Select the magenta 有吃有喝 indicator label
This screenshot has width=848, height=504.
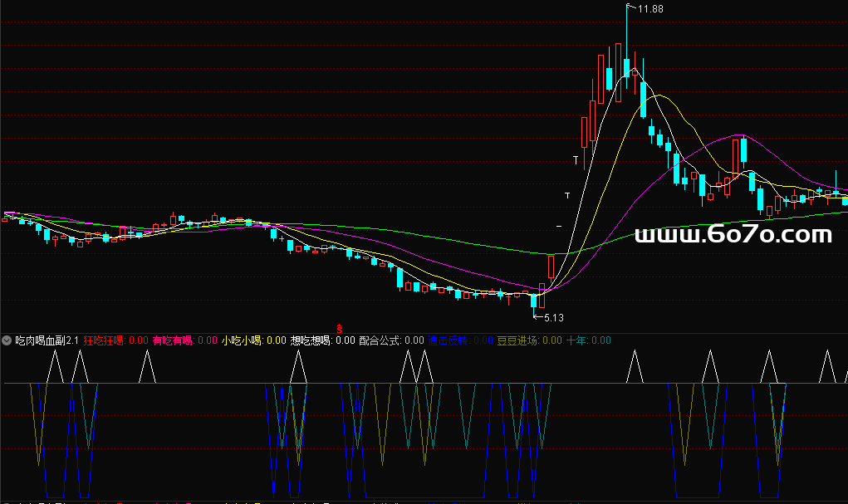173,340
